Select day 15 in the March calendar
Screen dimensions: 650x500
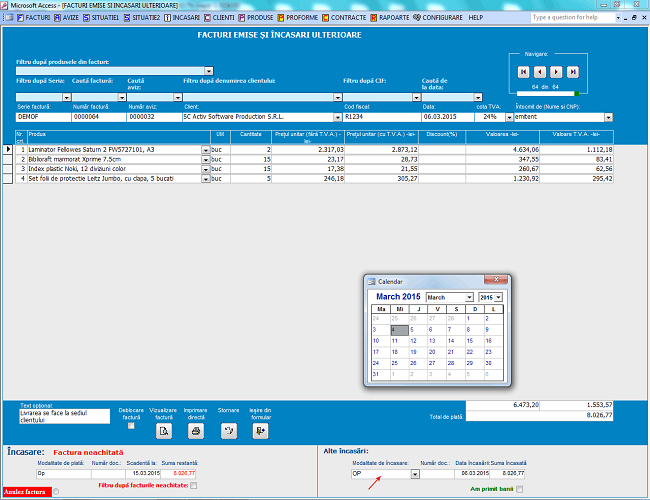pos(471,340)
